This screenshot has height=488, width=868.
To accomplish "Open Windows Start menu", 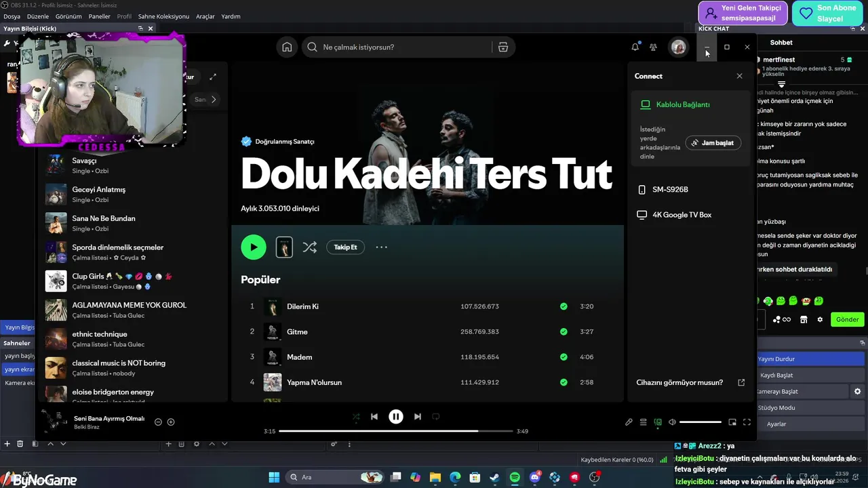I will pos(274,477).
